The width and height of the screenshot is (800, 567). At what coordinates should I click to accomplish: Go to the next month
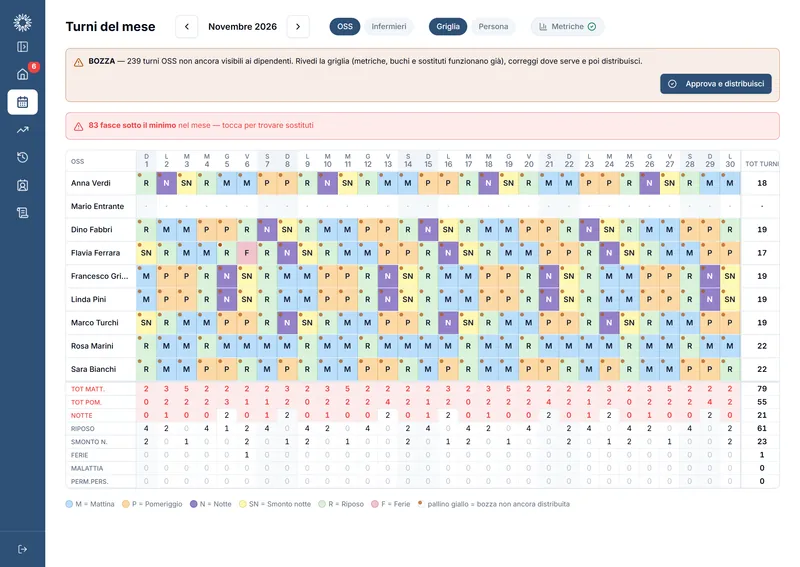coord(298,27)
